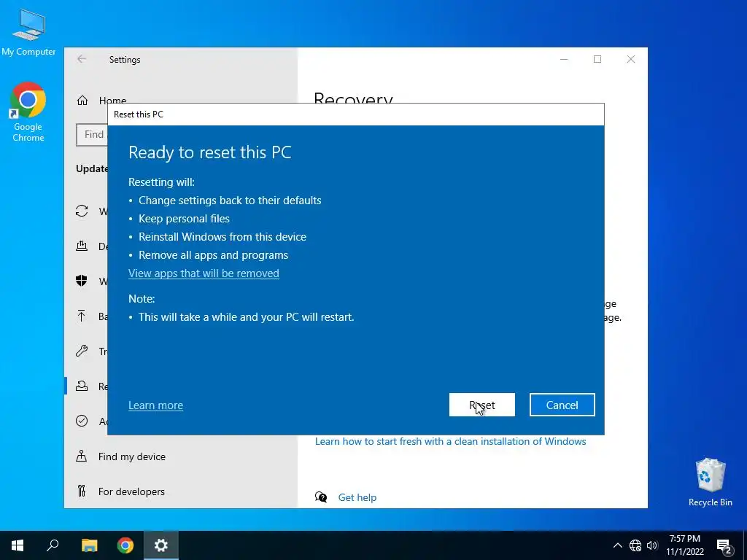The width and height of the screenshot is (747, 560).
Task: Click the Reset this PC title bar
Action: click(x=356, y=114)
